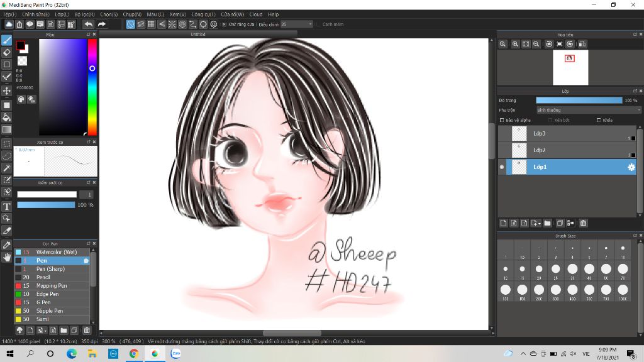Delete brush with trash icon in brush panel
Screen dimensions: 644x362
(87, 330)
